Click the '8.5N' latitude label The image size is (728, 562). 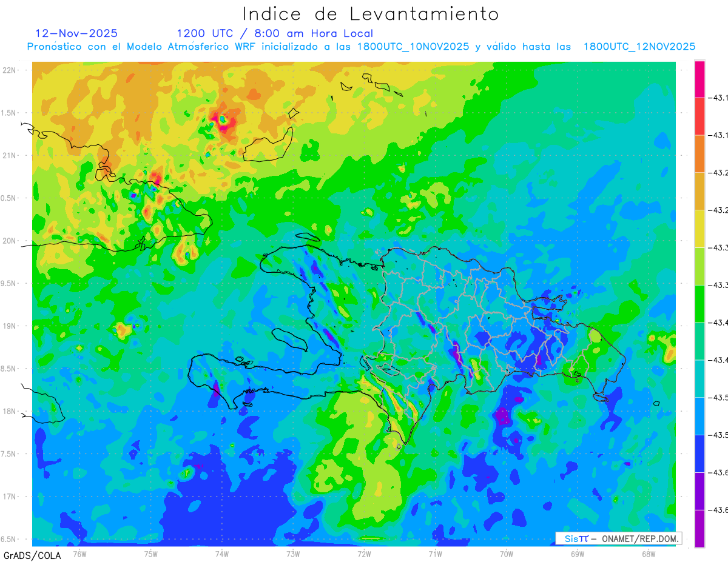point(10,369)
